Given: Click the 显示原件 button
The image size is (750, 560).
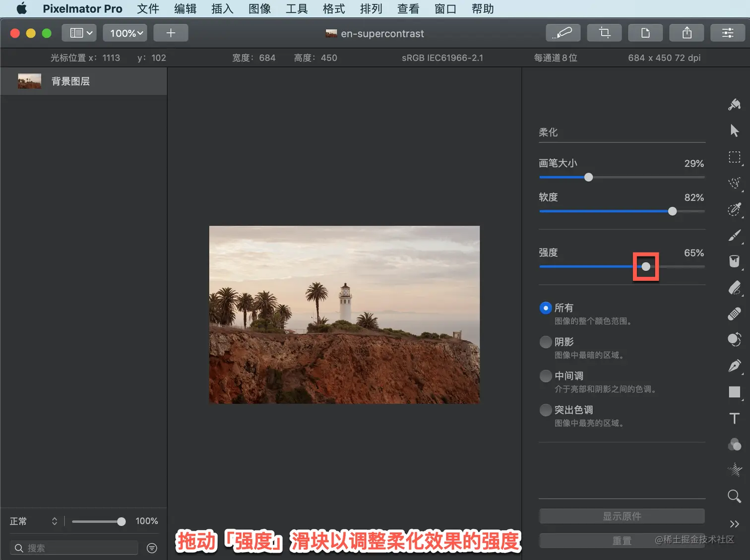Looking at the screenshot, I should (x=622, y=516).
